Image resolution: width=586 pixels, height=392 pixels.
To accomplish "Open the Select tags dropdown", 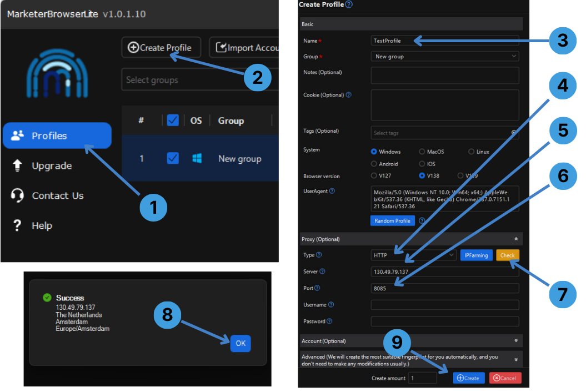I will (x=445, y=133).
